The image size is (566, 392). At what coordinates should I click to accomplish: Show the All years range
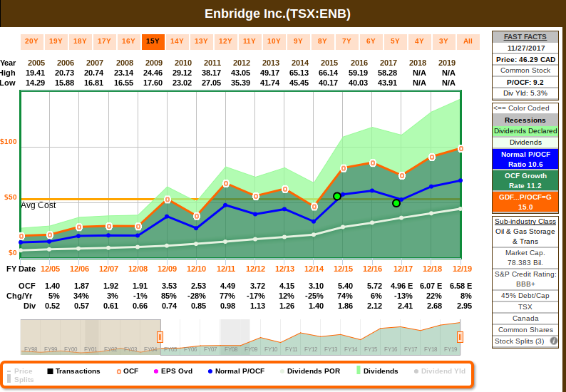point(468,41)
